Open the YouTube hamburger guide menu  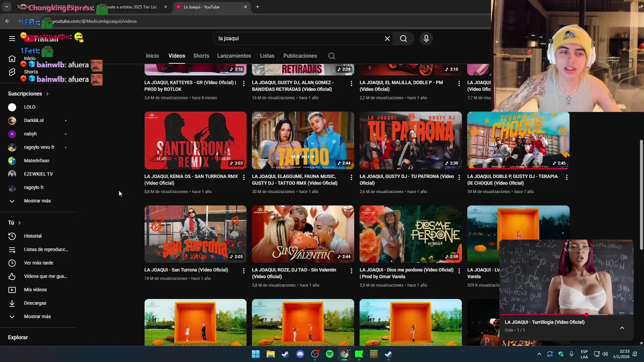tap(12, 38)
